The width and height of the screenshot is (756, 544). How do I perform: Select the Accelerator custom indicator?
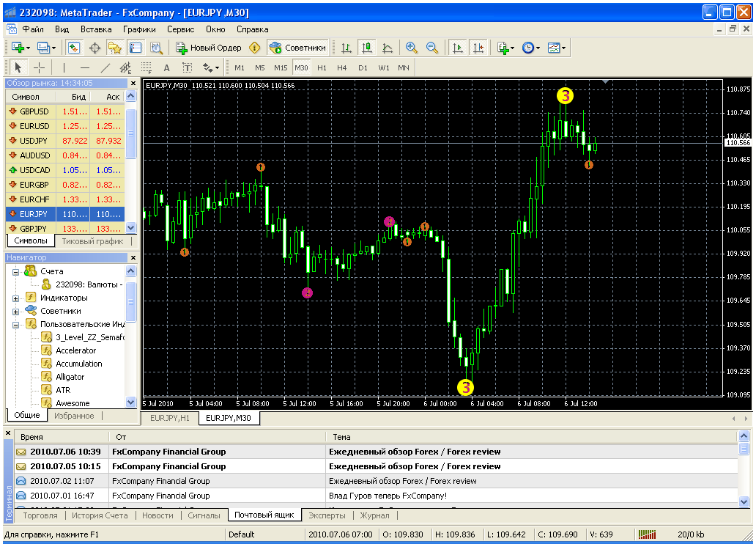(x=75, y=350)
